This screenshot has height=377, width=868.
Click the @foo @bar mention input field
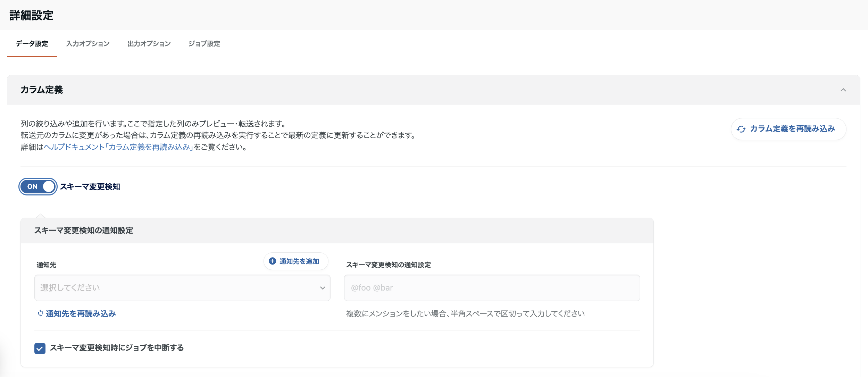(x=492, y=288)
